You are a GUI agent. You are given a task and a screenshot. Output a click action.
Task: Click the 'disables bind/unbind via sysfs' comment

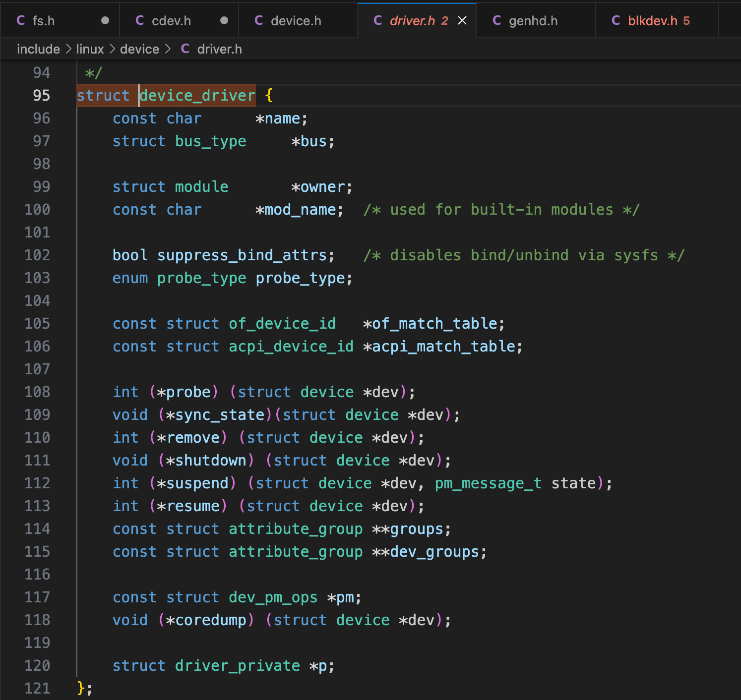[x=524, y=255]
